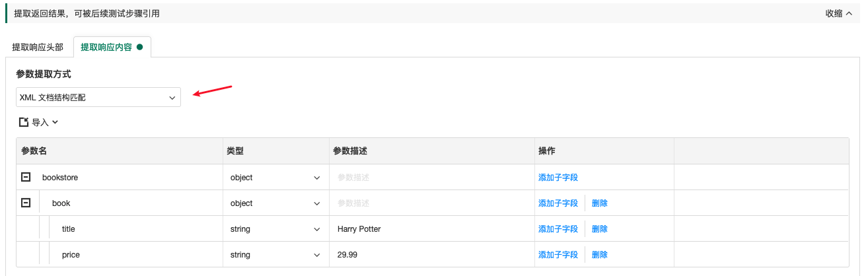Edit the bookstore parameter description field
Viewport: 868px width, 276px height.
click(x=431, y=178)
